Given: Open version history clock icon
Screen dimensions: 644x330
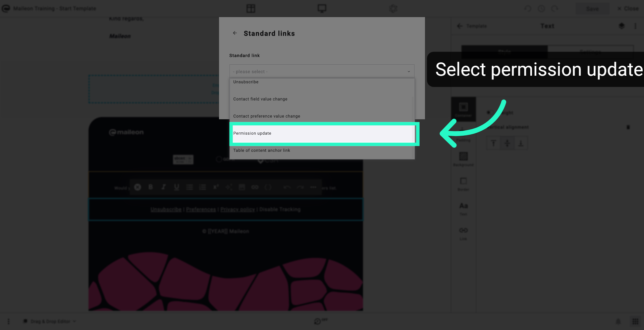Looking at the screenshot, I should click(x=541, y=8).
